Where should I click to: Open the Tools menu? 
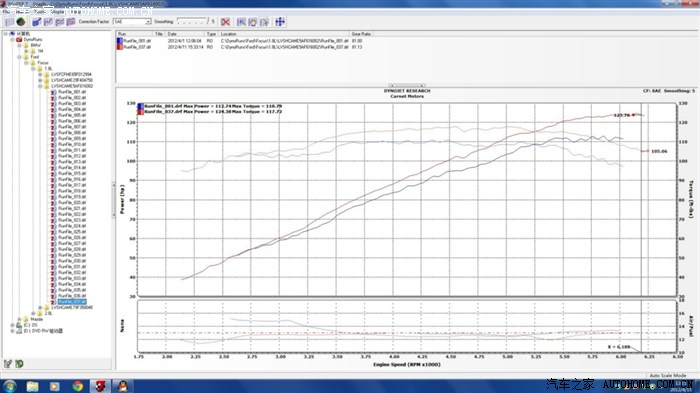(x=39, y=12)
